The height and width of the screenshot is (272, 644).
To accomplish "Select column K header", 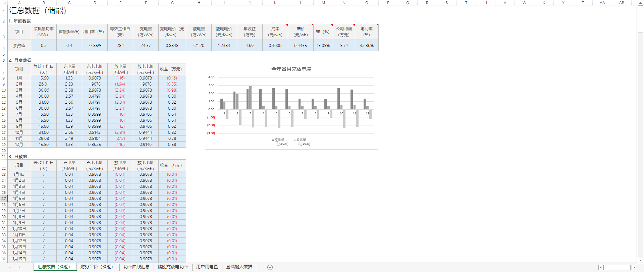I will (275, 3).
